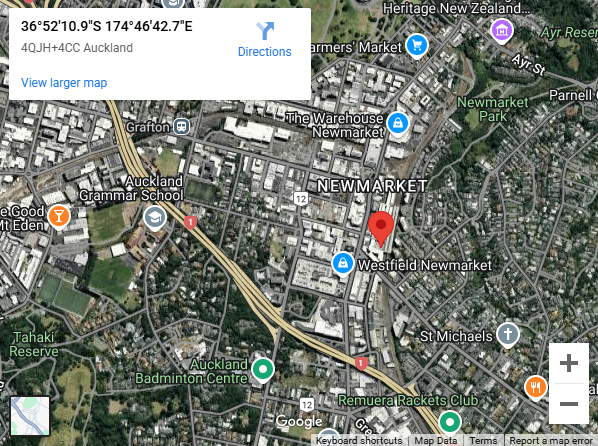Image resolution: width=598 pixels, height=446 pixels.
Task: Open the Auckland Badminton Centre marker
Action: (263, 370)
